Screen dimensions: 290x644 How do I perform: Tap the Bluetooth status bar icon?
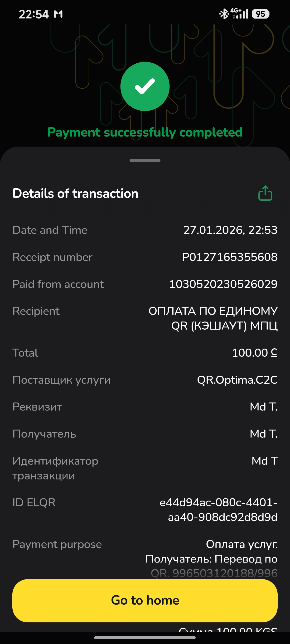point(223,14)
